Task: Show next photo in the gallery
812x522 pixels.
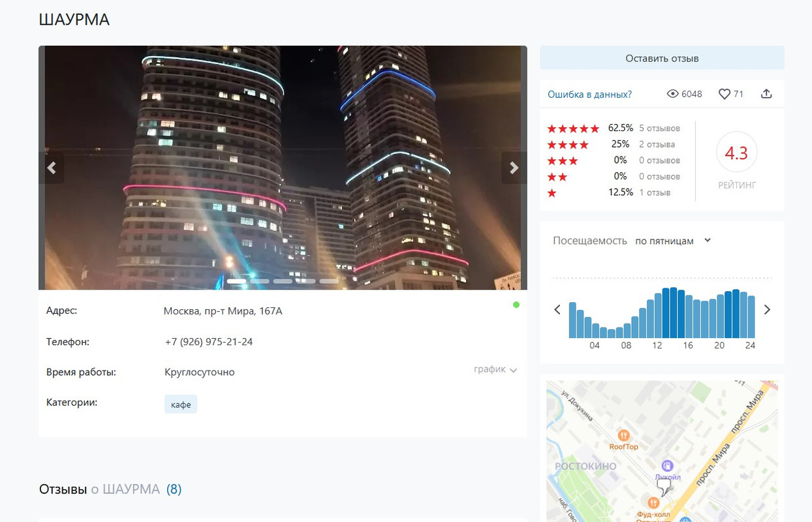Action: click(514, 168)
